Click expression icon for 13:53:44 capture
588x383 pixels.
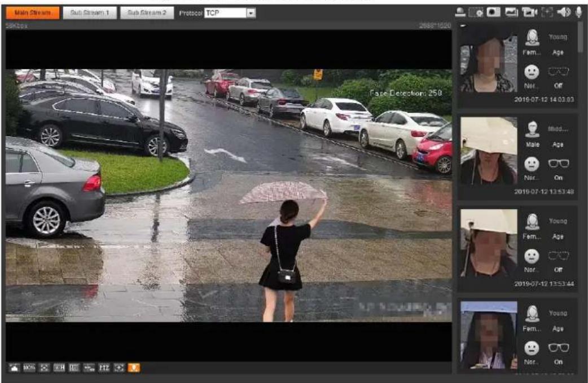tap(532, 256)
